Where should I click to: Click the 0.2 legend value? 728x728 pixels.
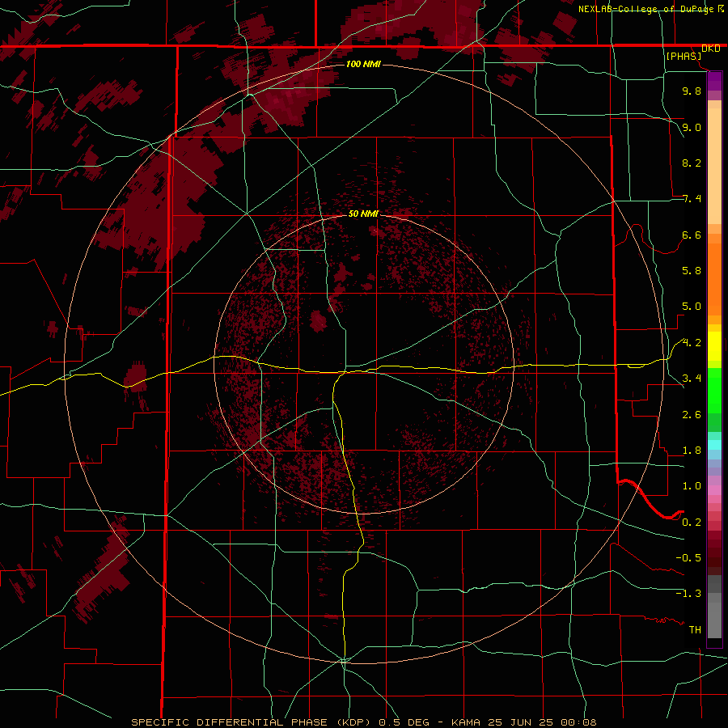[692, 523]
